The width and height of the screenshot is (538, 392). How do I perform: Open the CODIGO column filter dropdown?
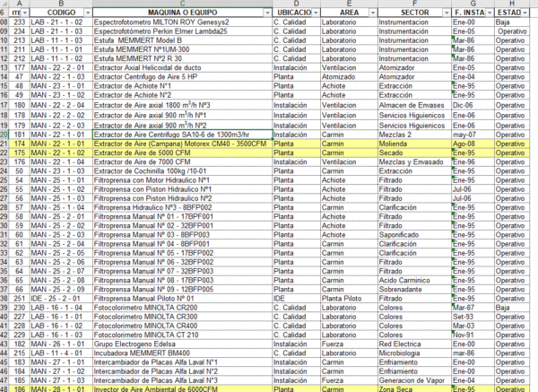click(x=88, y=13)
